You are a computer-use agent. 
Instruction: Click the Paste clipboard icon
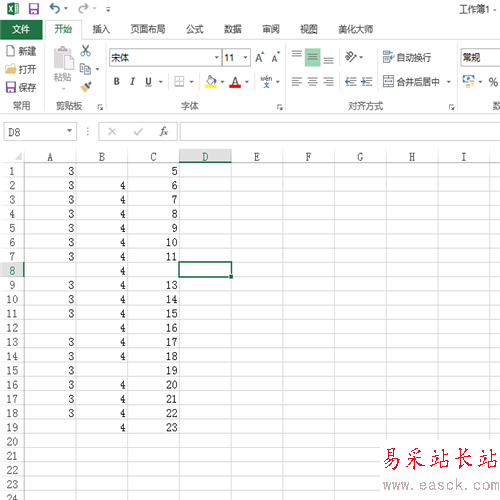pyautogui.click(x=63, y=58)
